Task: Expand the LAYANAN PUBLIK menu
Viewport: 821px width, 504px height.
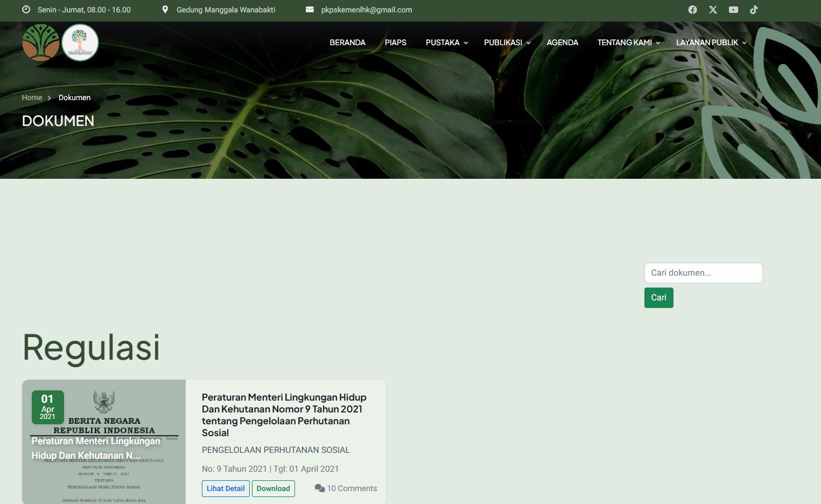Action: (711, 43)
